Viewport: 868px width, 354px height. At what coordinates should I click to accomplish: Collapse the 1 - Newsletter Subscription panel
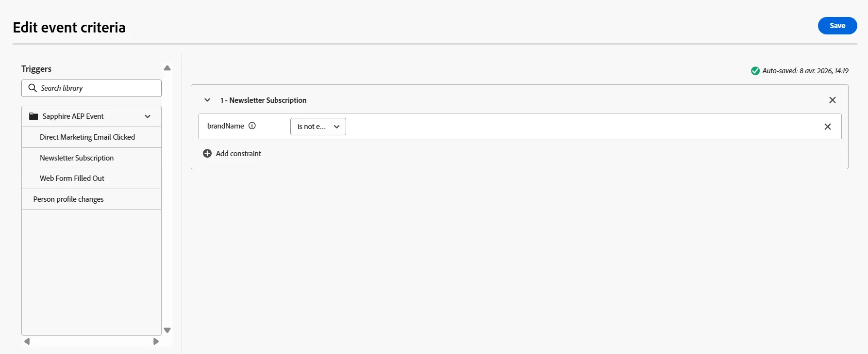click(x=207, y=100)
